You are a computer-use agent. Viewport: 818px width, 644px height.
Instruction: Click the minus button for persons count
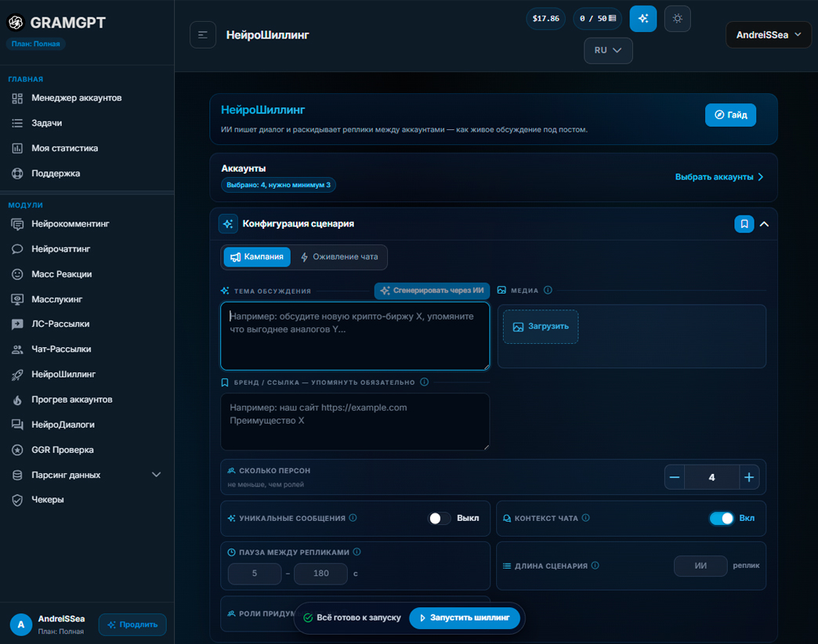click(x=675, y=477)
